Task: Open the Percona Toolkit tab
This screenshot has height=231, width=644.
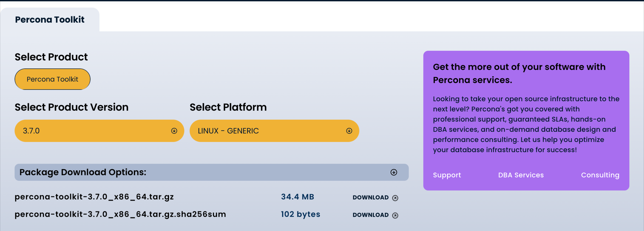Action: [50, 20]
